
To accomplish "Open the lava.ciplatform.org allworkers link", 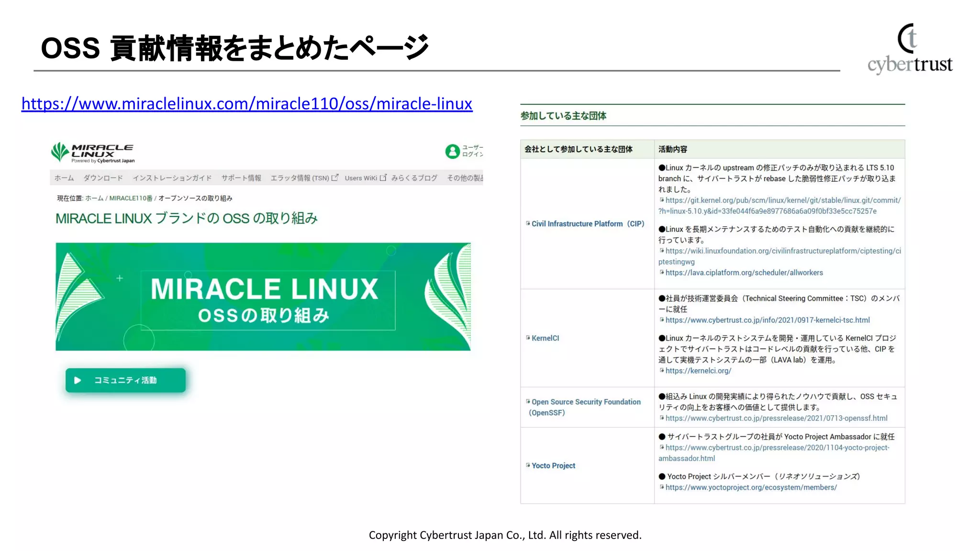I will [x=744, y=273].
